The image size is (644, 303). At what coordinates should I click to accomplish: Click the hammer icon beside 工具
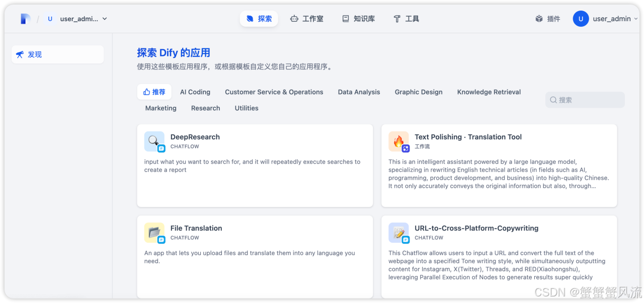pyautogui.click(x=397, y=19)
